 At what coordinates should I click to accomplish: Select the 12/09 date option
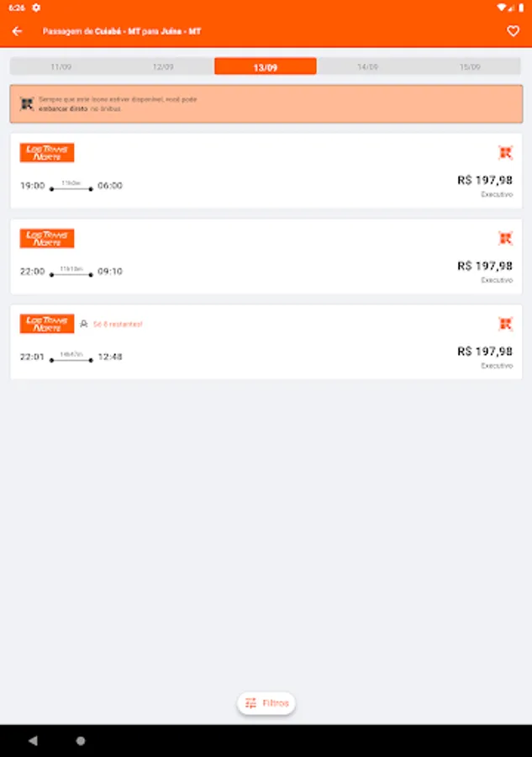click(x=163, y=66)
